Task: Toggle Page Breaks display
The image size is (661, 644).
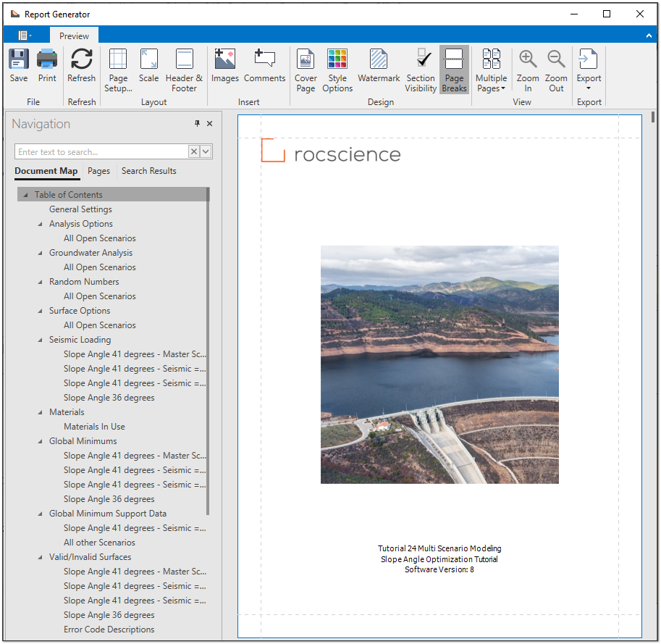Action: click(x=454, y=70)
